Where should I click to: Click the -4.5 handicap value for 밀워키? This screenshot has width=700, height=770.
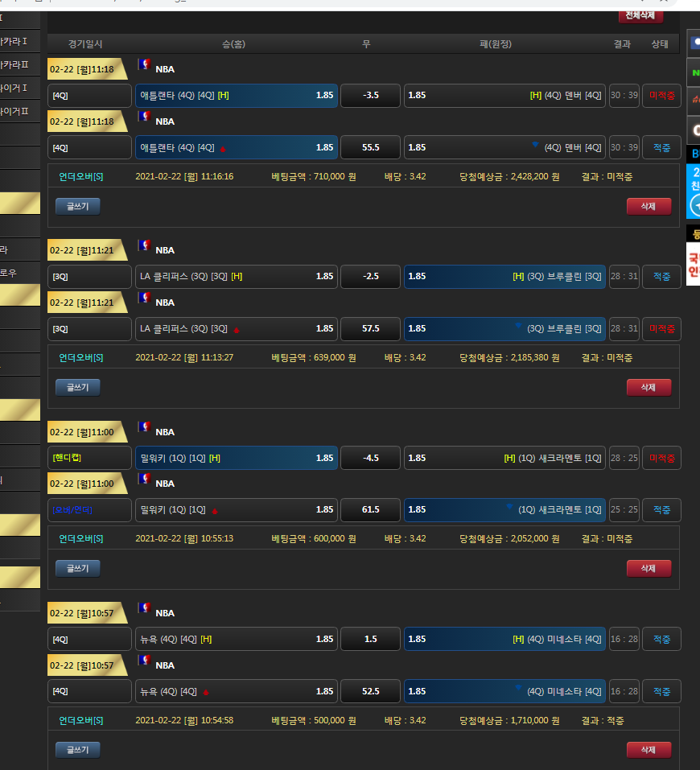(x=370, y=458)
